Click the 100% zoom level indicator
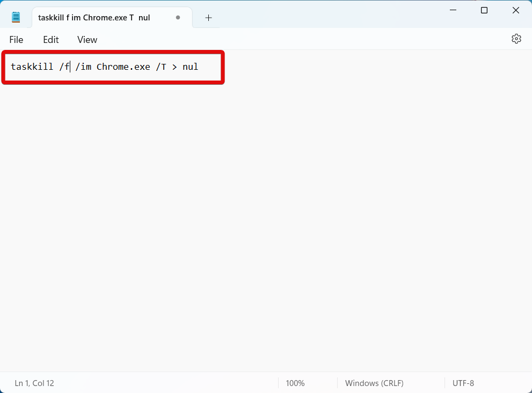 [295, 383]
